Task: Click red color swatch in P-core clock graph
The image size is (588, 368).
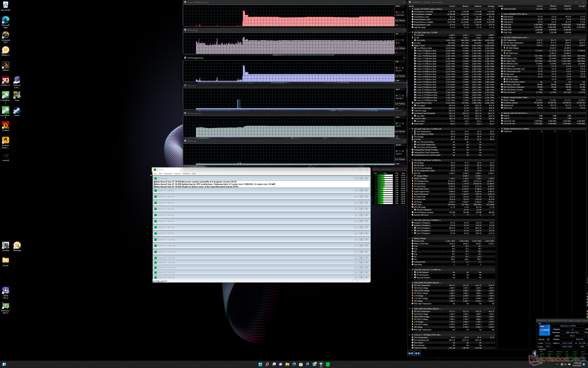Action: [397, 12]
